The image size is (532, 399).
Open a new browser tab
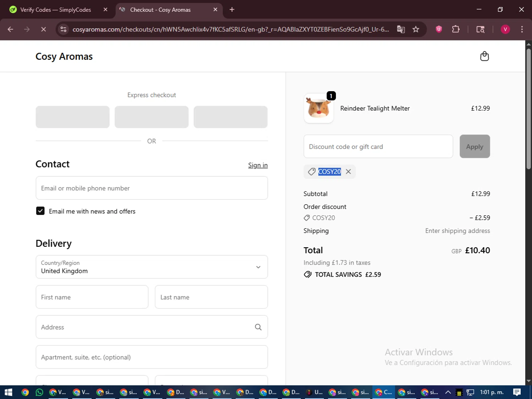pyautogui.click(x=232, y=10)
